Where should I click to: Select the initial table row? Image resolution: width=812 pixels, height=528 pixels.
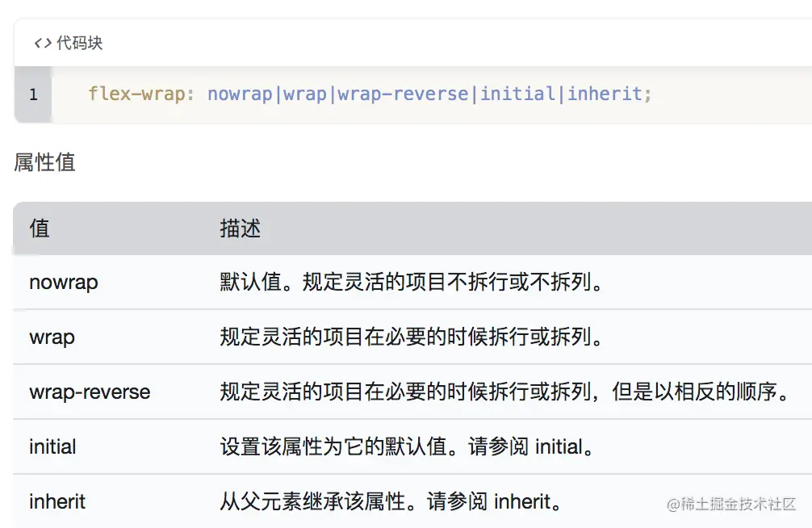52,446
